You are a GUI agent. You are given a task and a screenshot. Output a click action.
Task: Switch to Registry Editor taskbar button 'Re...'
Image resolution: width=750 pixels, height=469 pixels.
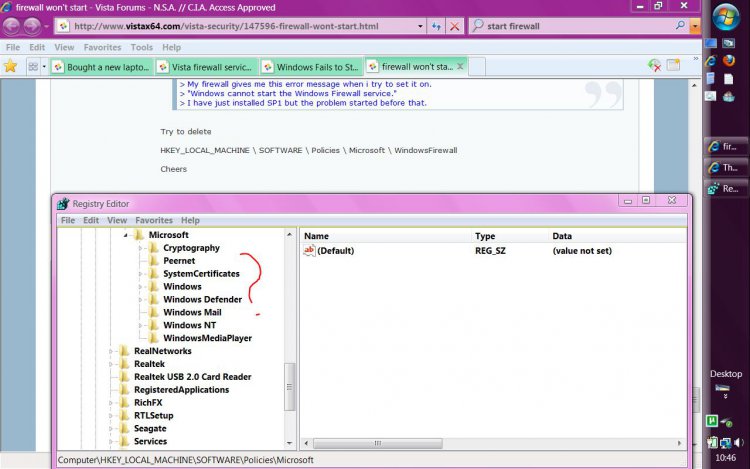pos(726,188)
